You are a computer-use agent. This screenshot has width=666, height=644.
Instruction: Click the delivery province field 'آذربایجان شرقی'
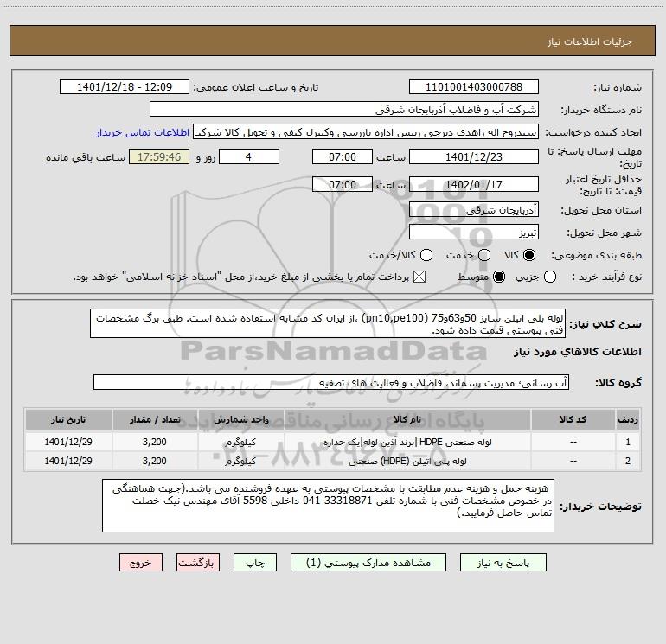tap(474, 210)
